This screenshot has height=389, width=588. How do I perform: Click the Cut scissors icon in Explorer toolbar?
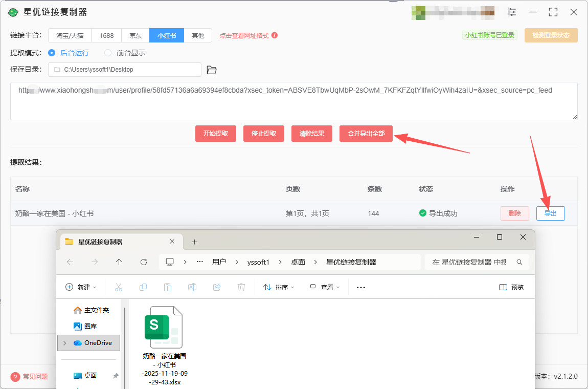119,287
